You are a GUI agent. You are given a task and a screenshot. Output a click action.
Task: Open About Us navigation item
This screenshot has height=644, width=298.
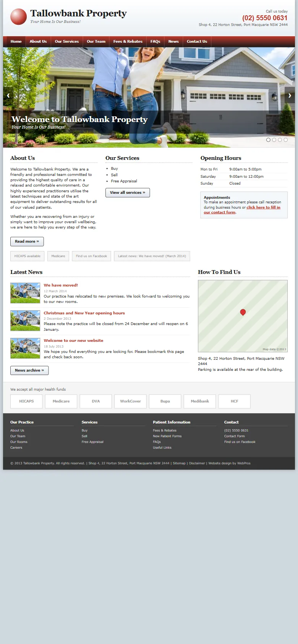38,42
